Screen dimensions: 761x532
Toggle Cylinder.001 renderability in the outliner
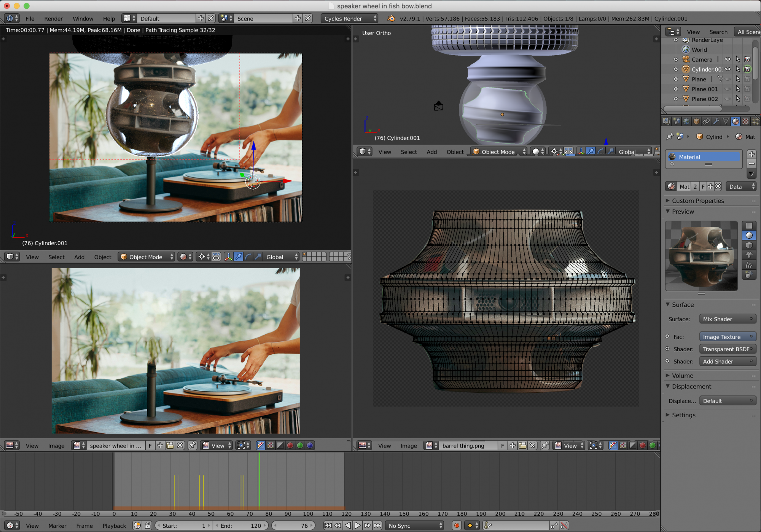click(747, 69)
